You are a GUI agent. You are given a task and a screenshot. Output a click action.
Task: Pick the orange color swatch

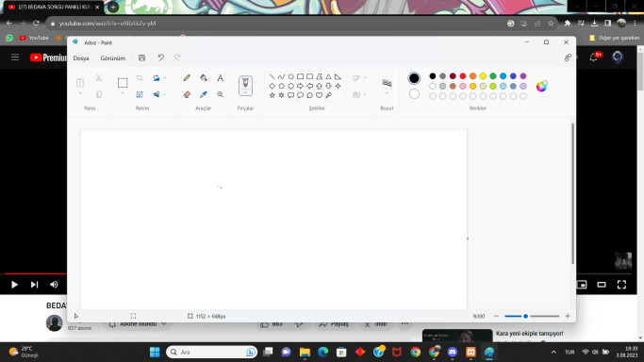pyautogui.click(x=472, y=76)
